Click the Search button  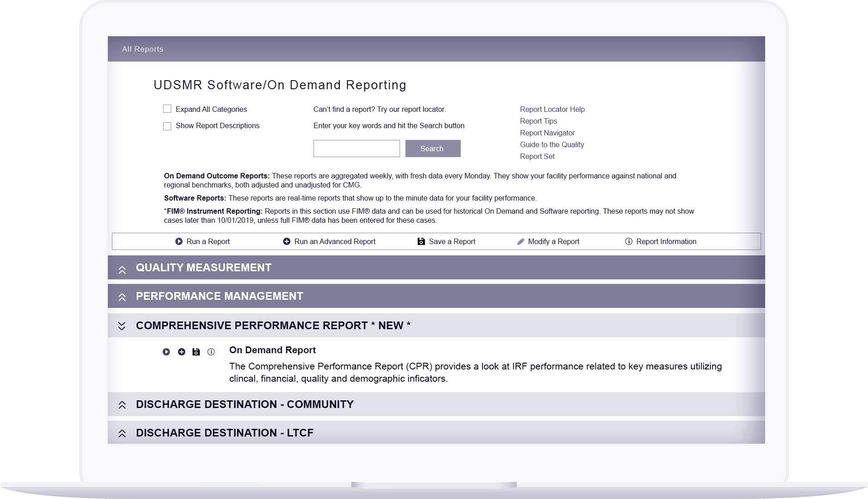pyautogui.click(x=433, y=149)
